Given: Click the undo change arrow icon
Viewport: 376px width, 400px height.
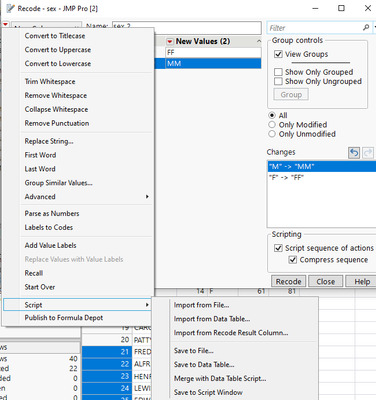Looking at the screenshot, I should click(x=354, y=153).
